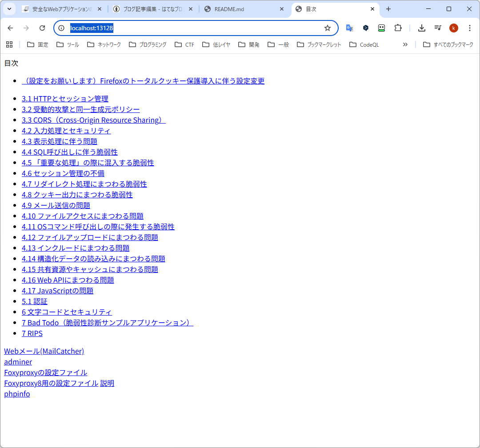Open link 4.4 SQL呼び出しに伴う脆弱性

tap(69, 152)
